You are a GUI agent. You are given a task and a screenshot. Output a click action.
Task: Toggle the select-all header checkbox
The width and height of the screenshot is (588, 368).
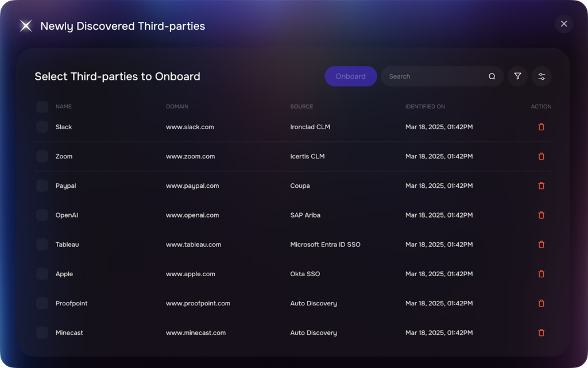42,107
